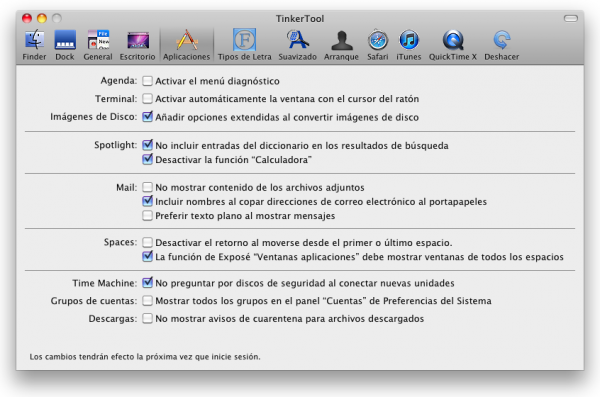Click the Imágenes de Disco: label

pos(93,117)
